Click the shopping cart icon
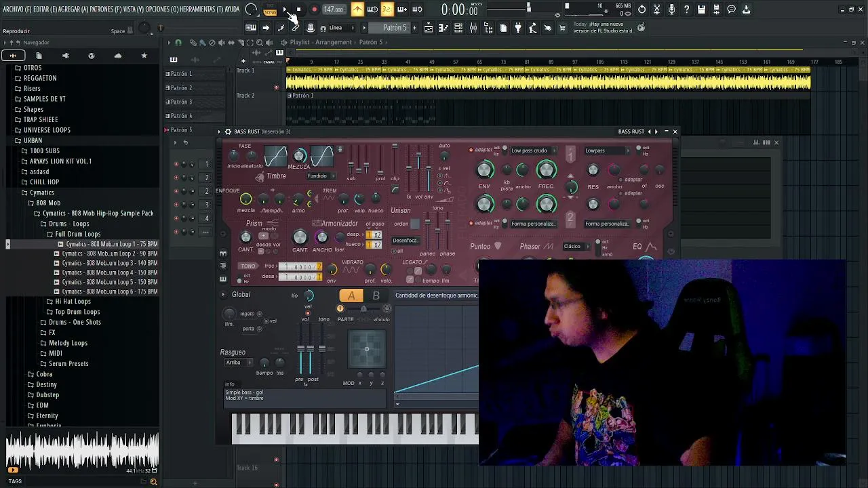 pos(562,28)
